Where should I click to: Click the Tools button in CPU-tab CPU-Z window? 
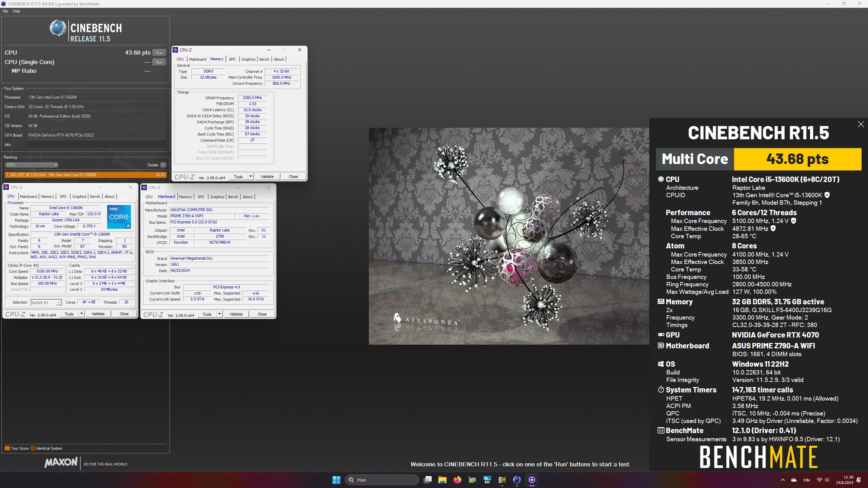69,314
